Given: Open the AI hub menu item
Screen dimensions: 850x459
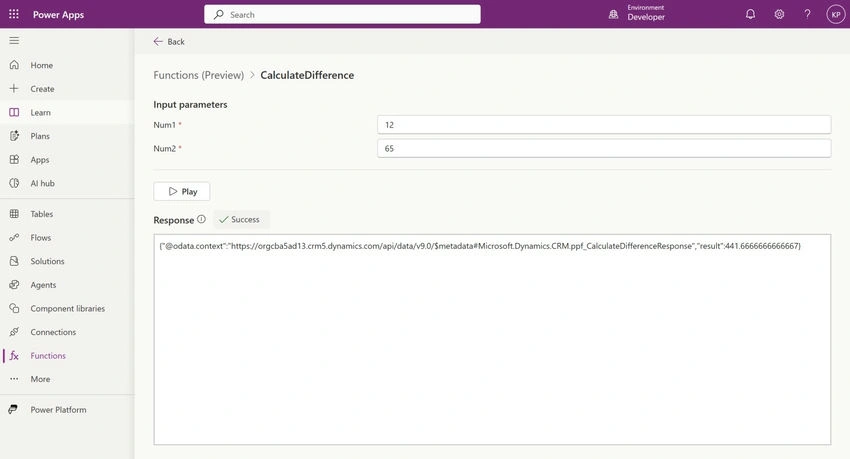Looking at the screenshot, I should tap(67, 183).
